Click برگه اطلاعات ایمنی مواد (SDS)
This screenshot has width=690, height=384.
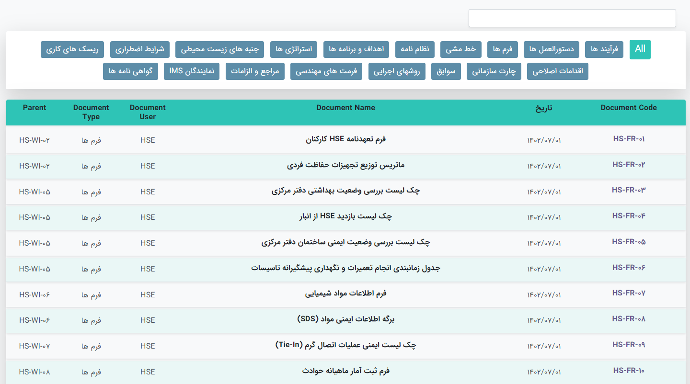click(x=345, y=319)
